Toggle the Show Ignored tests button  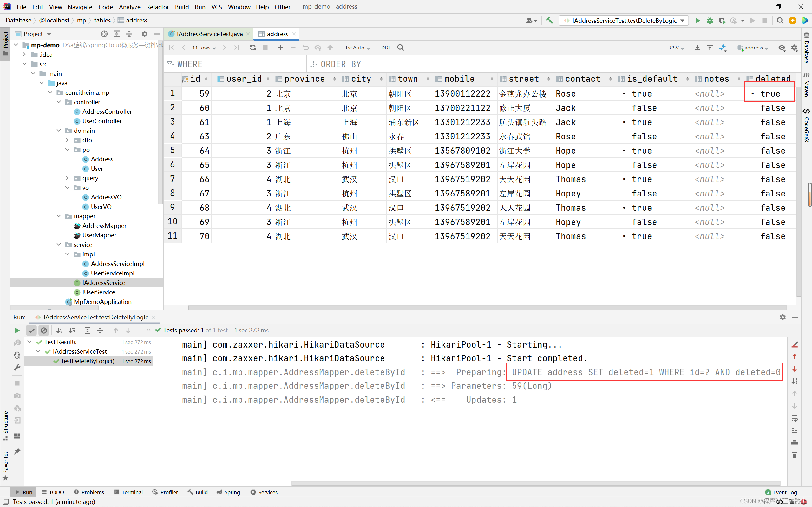coord(44,330)
